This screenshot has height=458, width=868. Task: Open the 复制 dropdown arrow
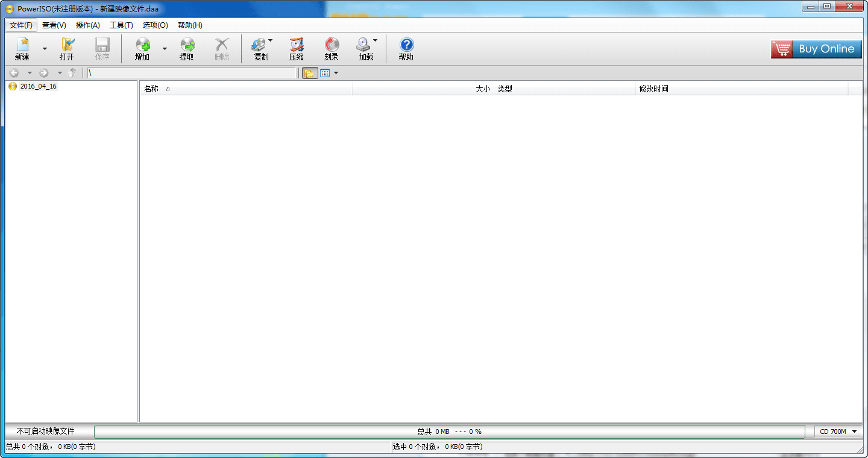pyautogui.click(x=270, y=41)
